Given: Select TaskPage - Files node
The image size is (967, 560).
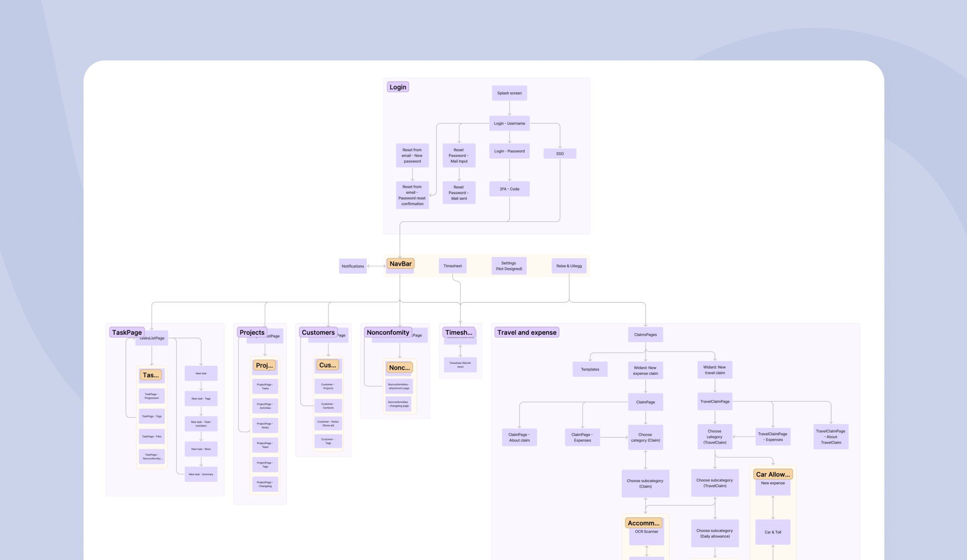Looking at the screenshot, I should [x=152, y=436].
